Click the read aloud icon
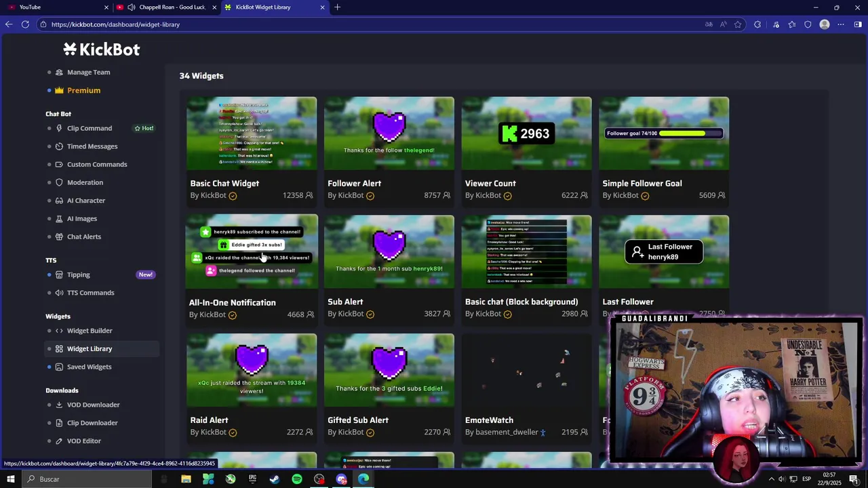Image resolution: width=868 pixels, height=488 pixels. [724, 24]
